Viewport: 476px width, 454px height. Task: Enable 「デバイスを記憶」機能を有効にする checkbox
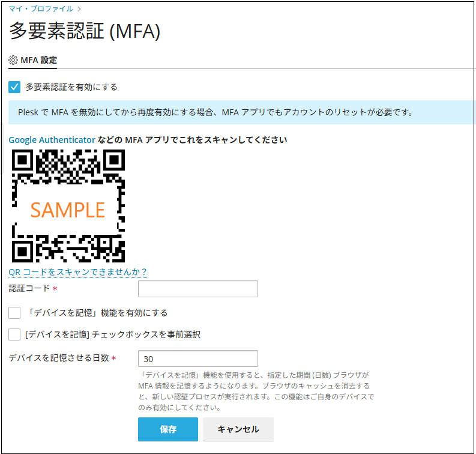(x=14, y=313)
